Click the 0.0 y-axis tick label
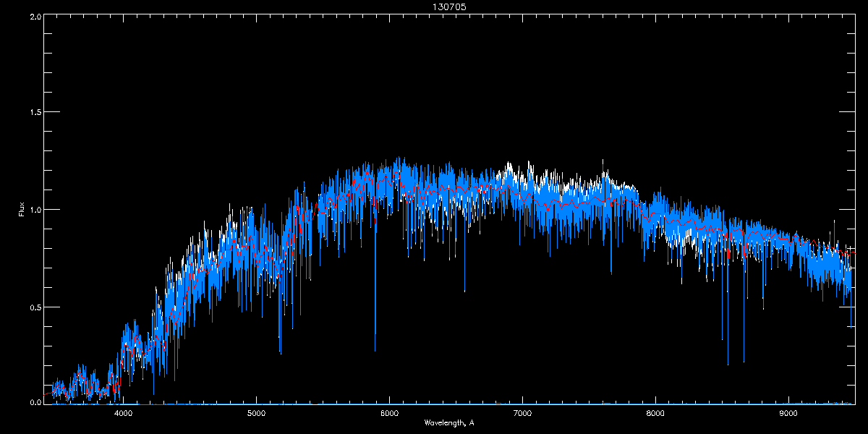Image resolution: width=868 pixels, height=434 pixels. 35,402
